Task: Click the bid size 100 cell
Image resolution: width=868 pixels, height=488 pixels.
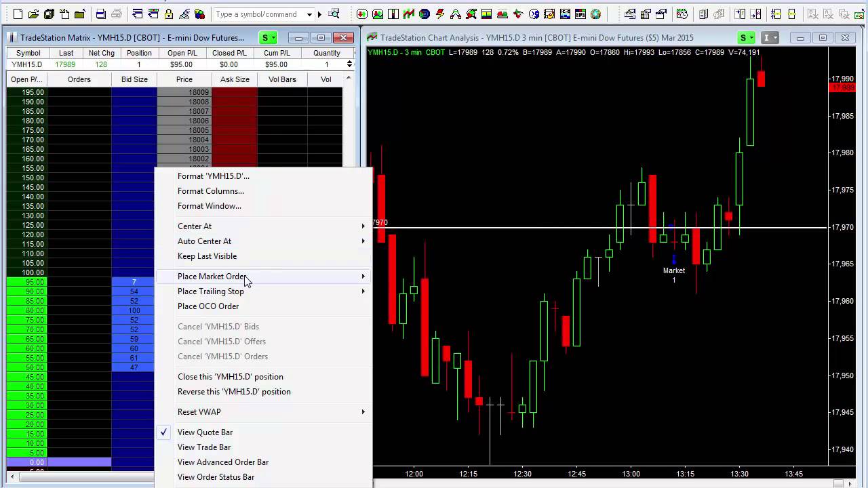Action: pos(134,310)
